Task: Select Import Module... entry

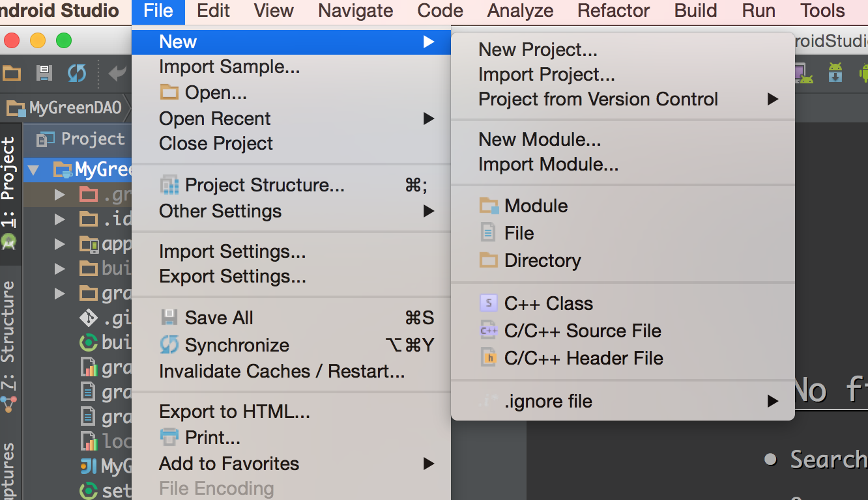Action: coord(548,164)
